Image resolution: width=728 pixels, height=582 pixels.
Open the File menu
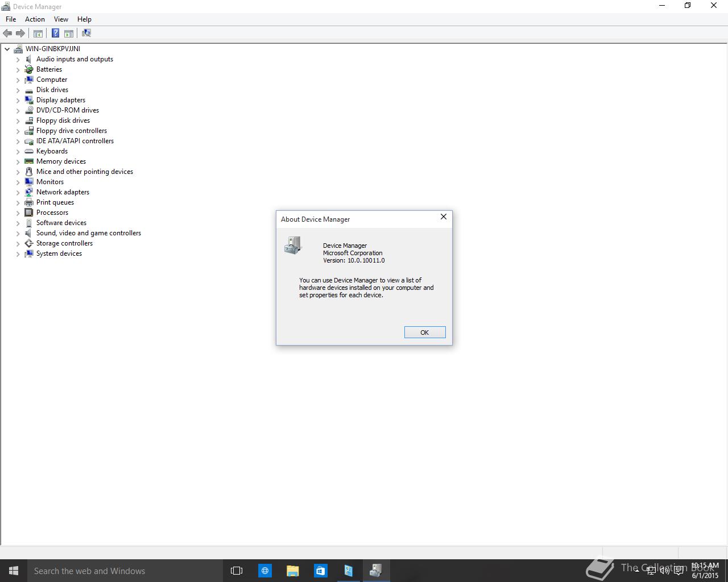11,19
